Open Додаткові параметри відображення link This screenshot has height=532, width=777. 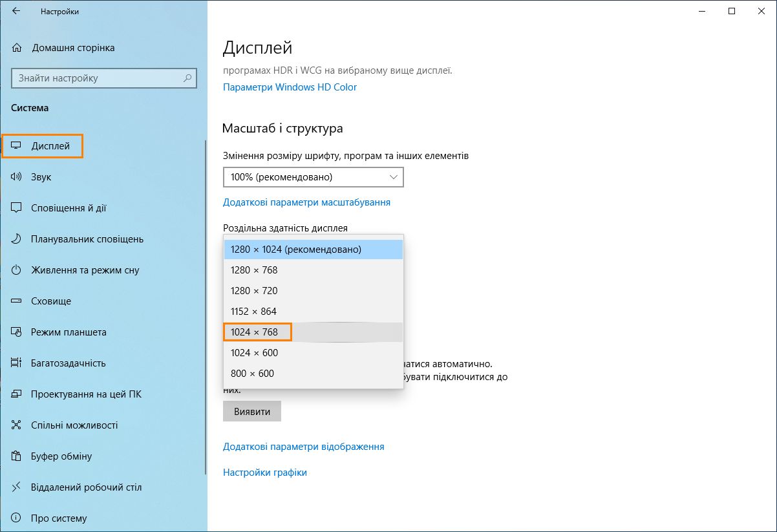[x=304, y=447]
